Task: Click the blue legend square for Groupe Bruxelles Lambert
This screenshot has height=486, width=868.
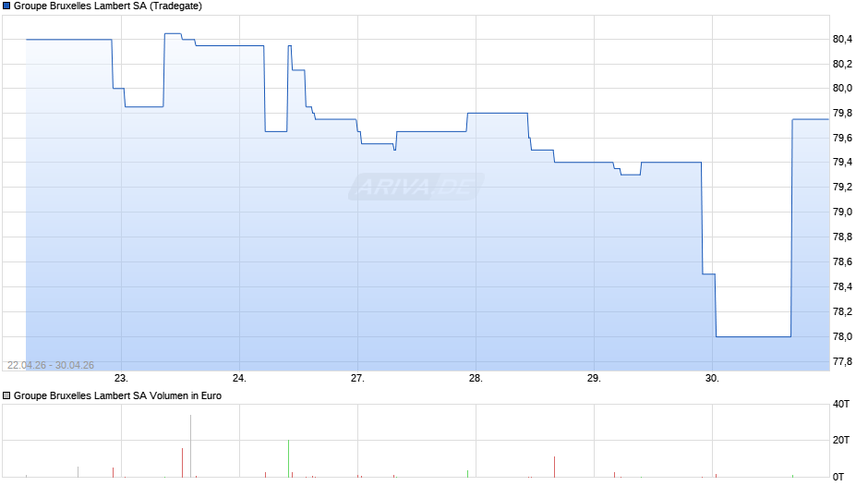Action: [6, 6]
